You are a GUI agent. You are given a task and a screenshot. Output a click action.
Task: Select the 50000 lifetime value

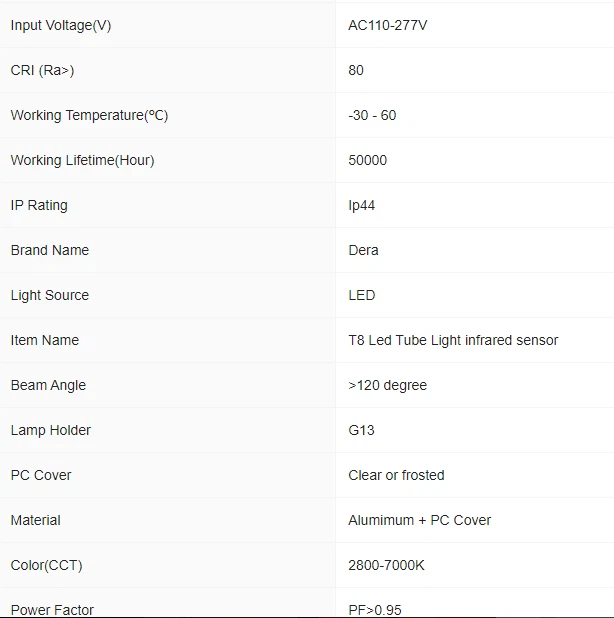point(368,160)
